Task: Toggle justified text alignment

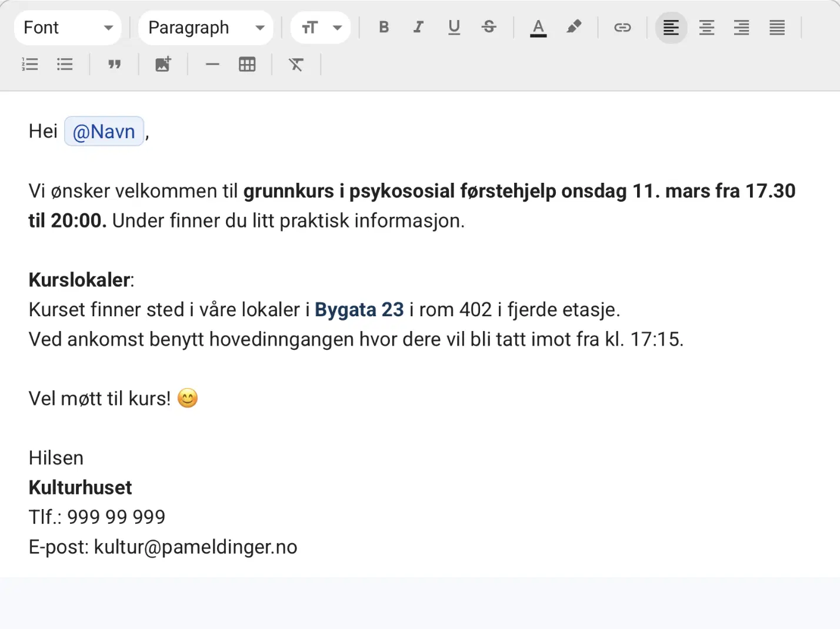Action: coord(776,27)
